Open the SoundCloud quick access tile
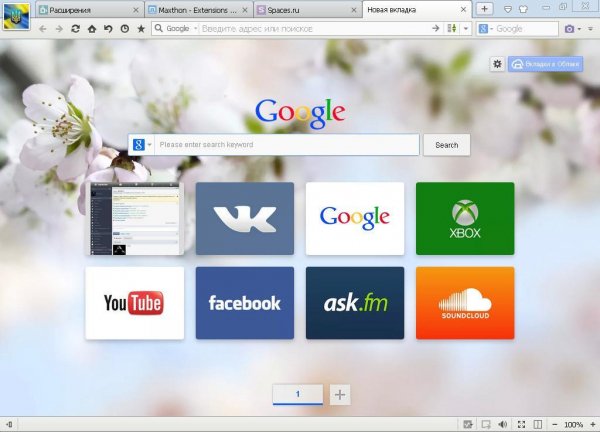Screen dimensions: 600x432 coord(465,303)
